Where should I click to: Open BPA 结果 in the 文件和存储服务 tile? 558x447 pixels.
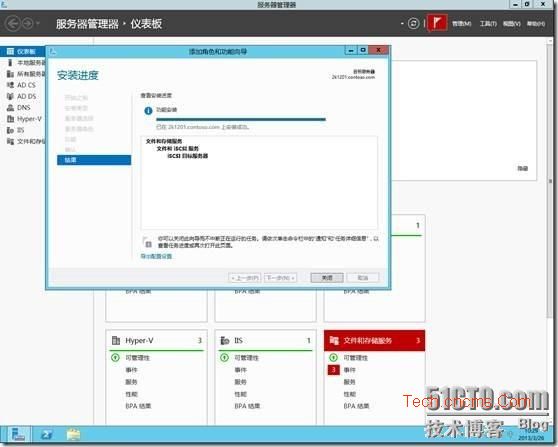356,406
